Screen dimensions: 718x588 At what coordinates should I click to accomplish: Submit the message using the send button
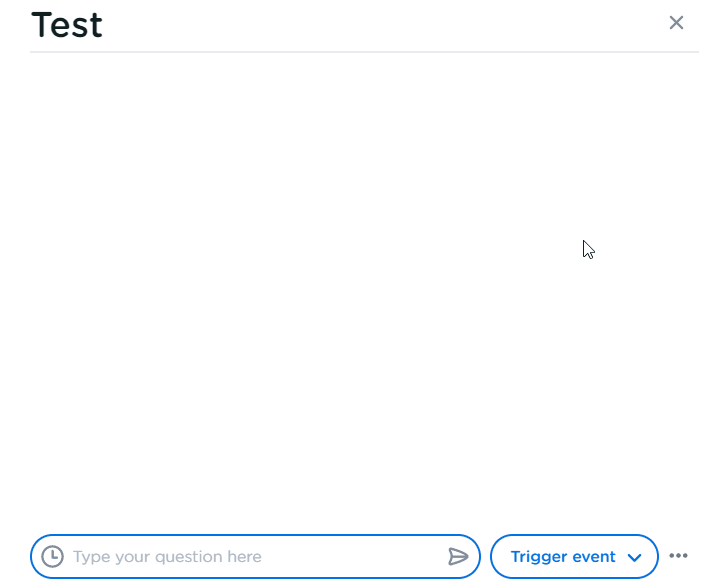tap(458, 557)
